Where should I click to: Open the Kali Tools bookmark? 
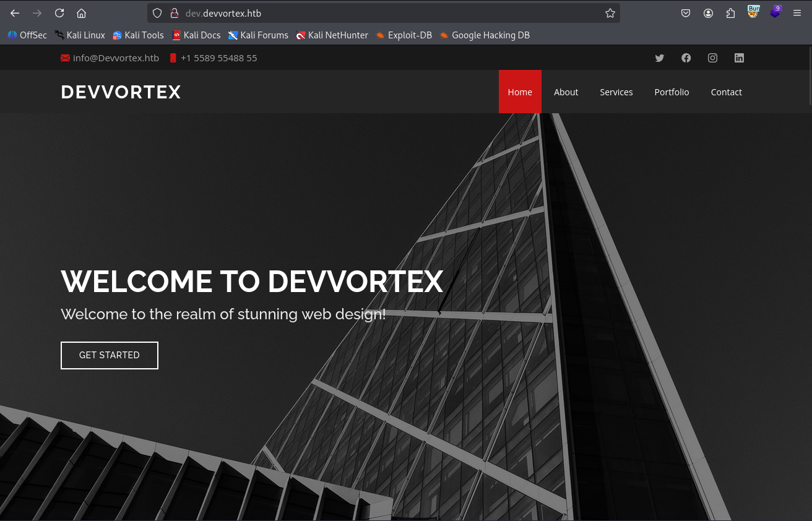[138, 35]
